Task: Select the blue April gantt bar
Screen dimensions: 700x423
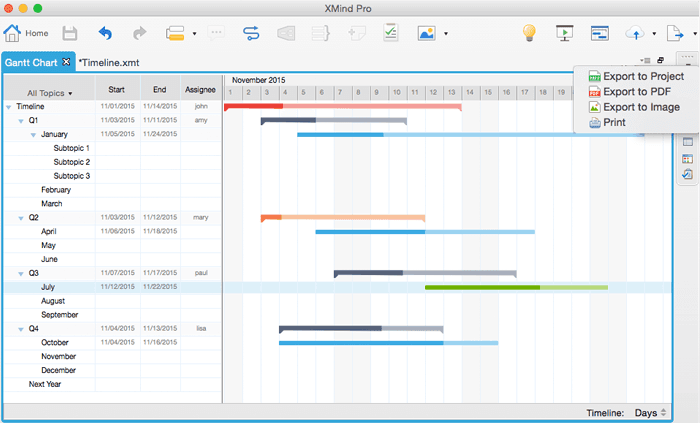Action: coord(425,232)
